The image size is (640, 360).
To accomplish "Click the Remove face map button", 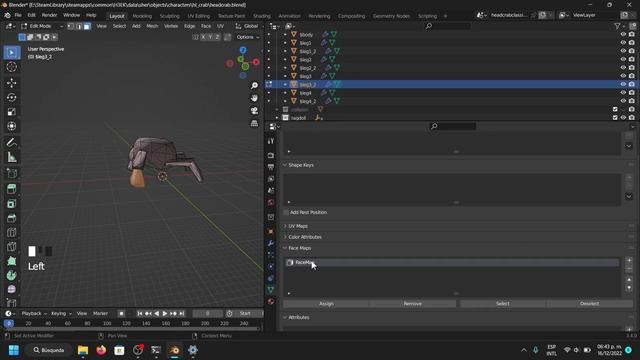I will click(413, 304).
